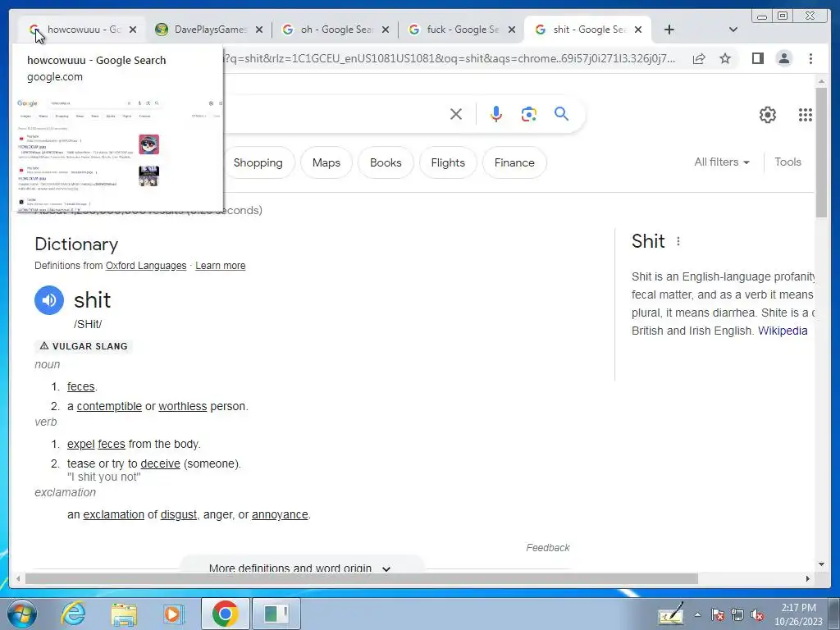Image resolution: width=840 pixels, height=630 pixels.
Task: Open Action Center flag tray icon
Action: click(x=717, y=615)
